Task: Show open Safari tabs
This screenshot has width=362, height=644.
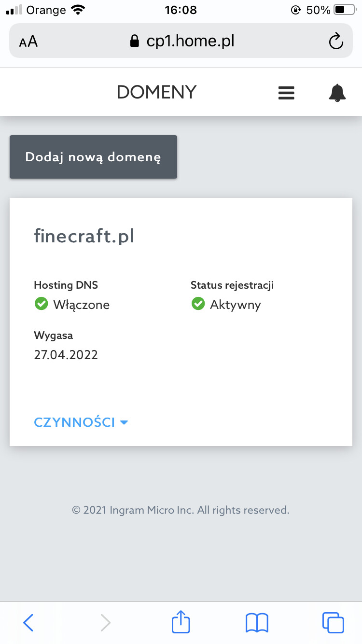Action: point(333,622)
